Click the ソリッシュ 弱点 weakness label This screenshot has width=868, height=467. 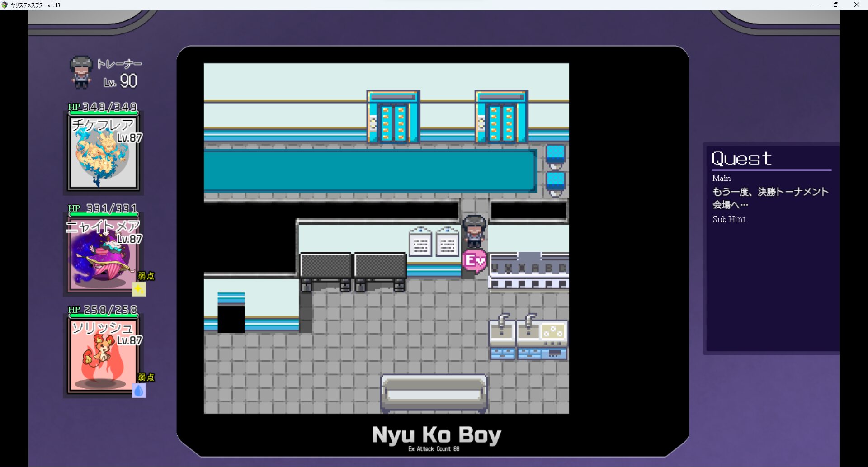pos(146,377)
